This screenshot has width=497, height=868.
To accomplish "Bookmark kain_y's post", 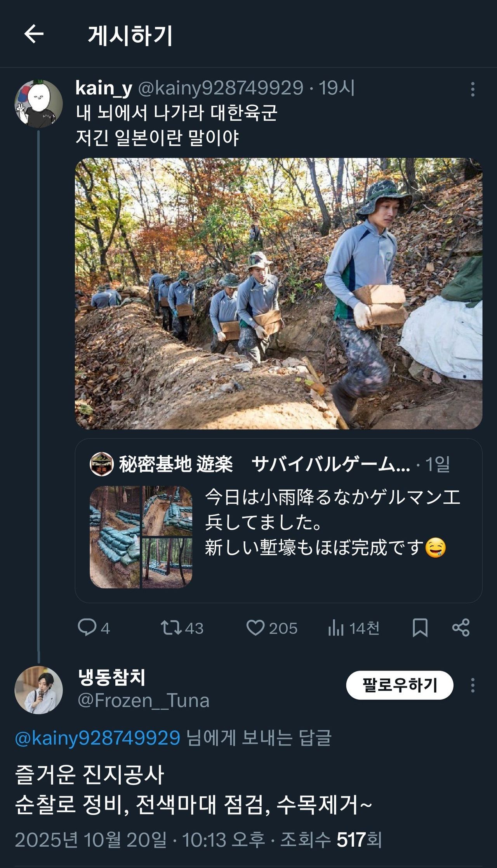I will [420, 627].
